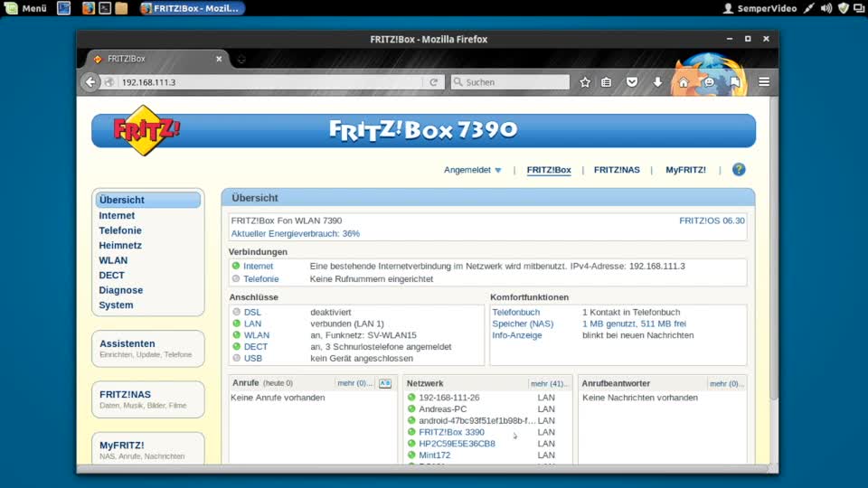868x488 pixels.
Task: Open Diagnose in the sidebar menu
Action: point(120,290)
